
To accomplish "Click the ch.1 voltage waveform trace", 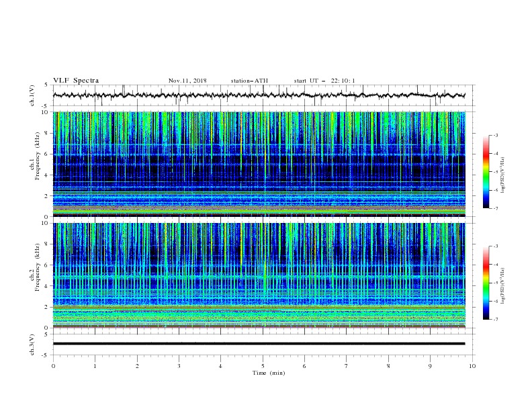I will (x=259, y=95).
